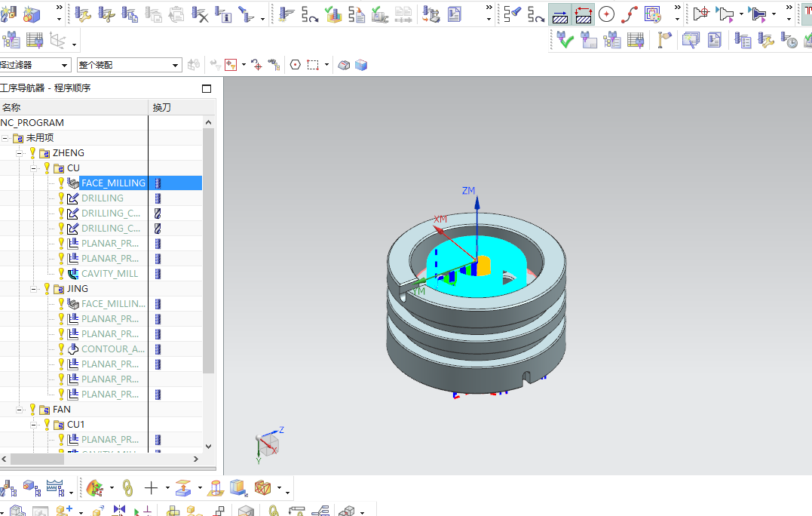Collapse the CU1 program group
Viewport: 812px width, 516px height.
(x=34, y=424)
